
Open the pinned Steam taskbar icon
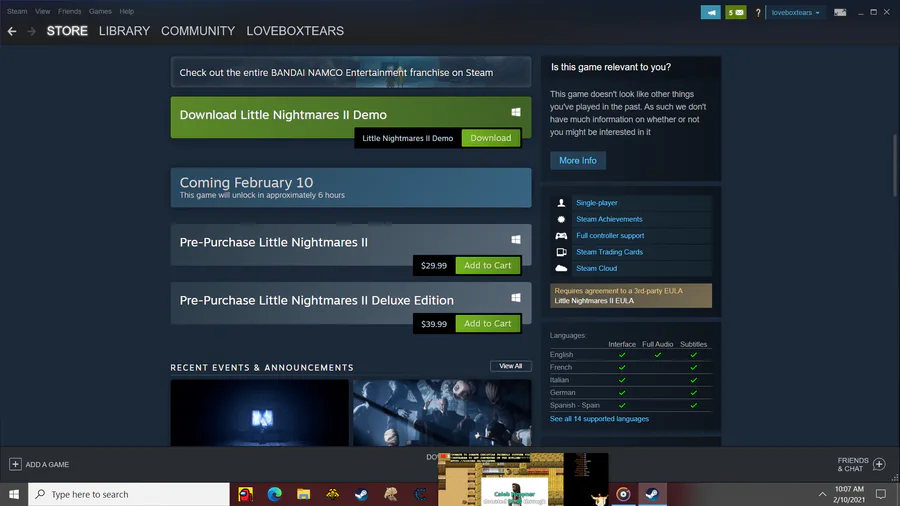point(362,494)
